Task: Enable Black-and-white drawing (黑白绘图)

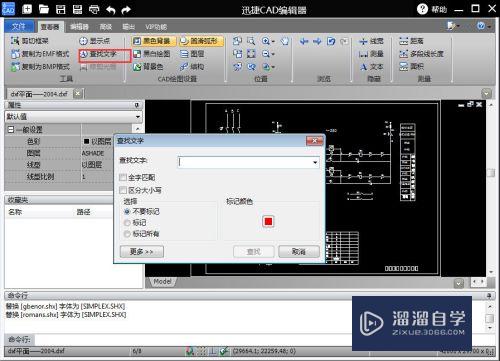Action: click(x=152, y=54)
